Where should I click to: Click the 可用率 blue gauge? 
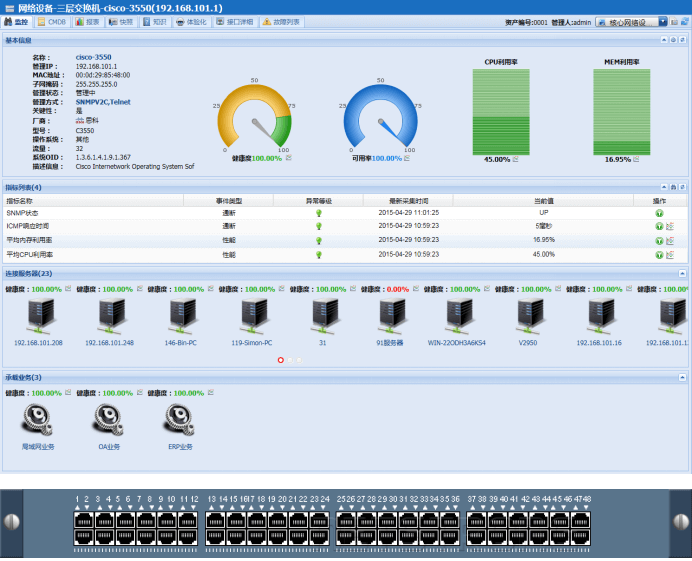380,116
